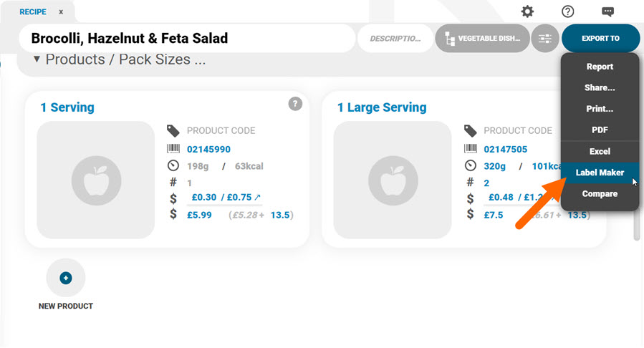644x348 pixels.
Task: Open the chat feedback icon
Action: pos(608,11)
